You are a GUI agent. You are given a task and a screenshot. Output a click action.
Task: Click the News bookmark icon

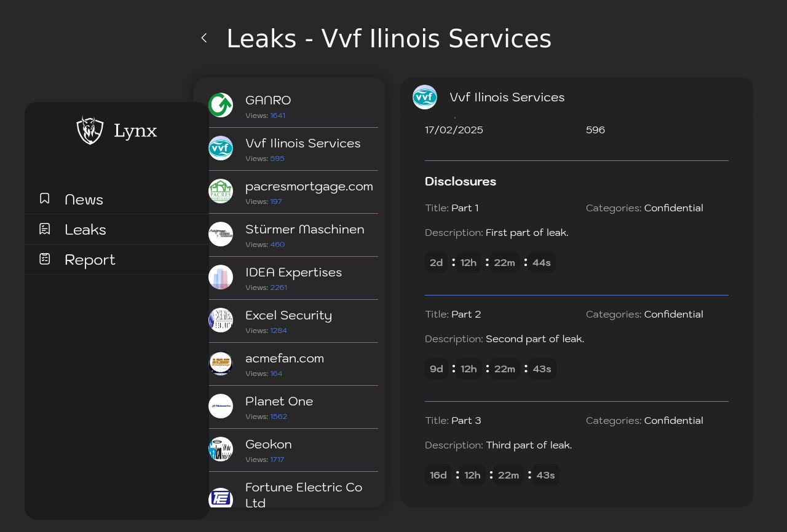pyautogui.click(x=44, y=198)
